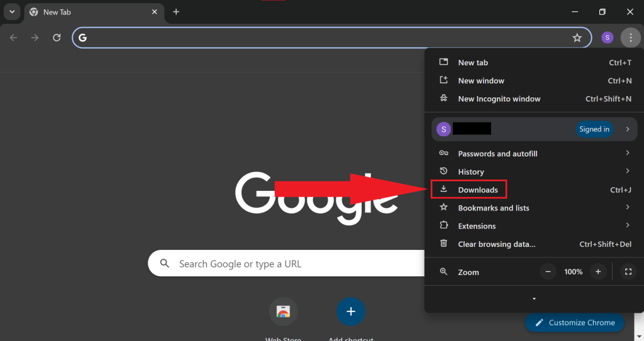Open History menu item
This screenshot has height=341, width=644.
pos(535,172)
